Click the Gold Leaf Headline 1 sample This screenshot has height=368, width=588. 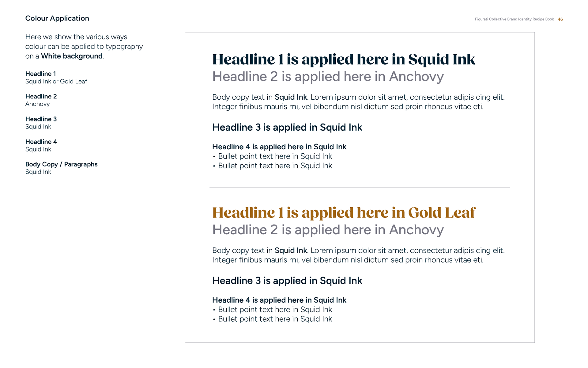coord(343,213)
